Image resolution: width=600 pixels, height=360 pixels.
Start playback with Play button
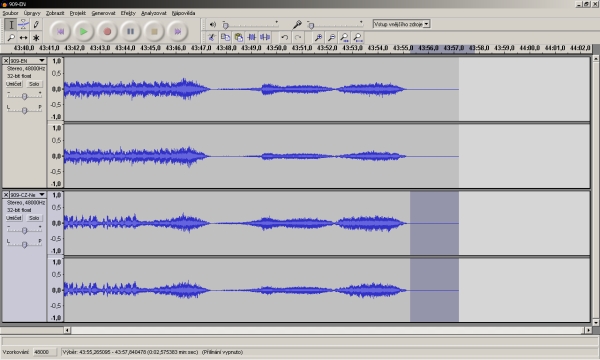[83, 31]
